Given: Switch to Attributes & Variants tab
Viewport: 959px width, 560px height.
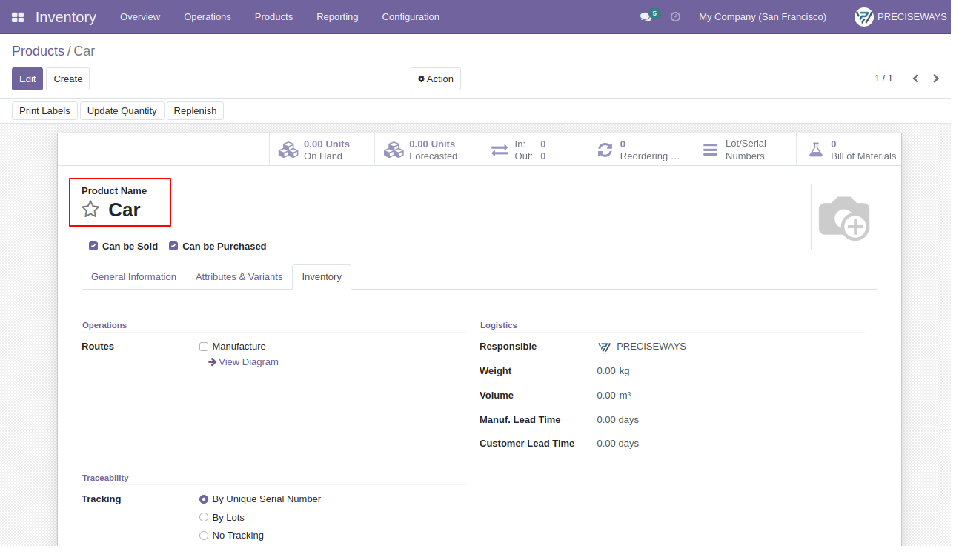Looking at the screenshot, I should [239, 277].
